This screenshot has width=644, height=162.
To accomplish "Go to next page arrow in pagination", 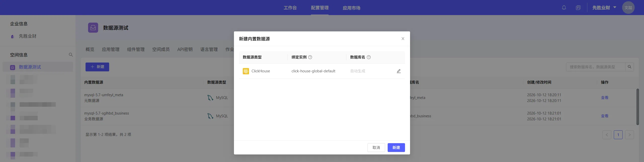I will [x=629, y=135].
